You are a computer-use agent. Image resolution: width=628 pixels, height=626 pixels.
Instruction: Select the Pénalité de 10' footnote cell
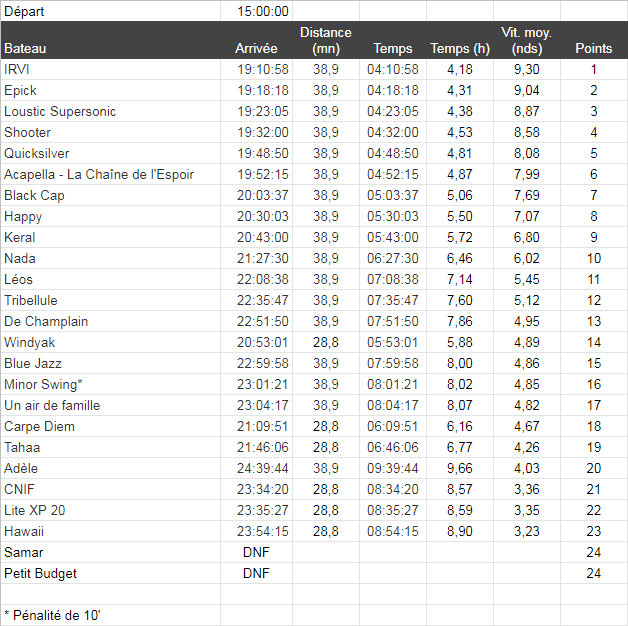point(111,615)
